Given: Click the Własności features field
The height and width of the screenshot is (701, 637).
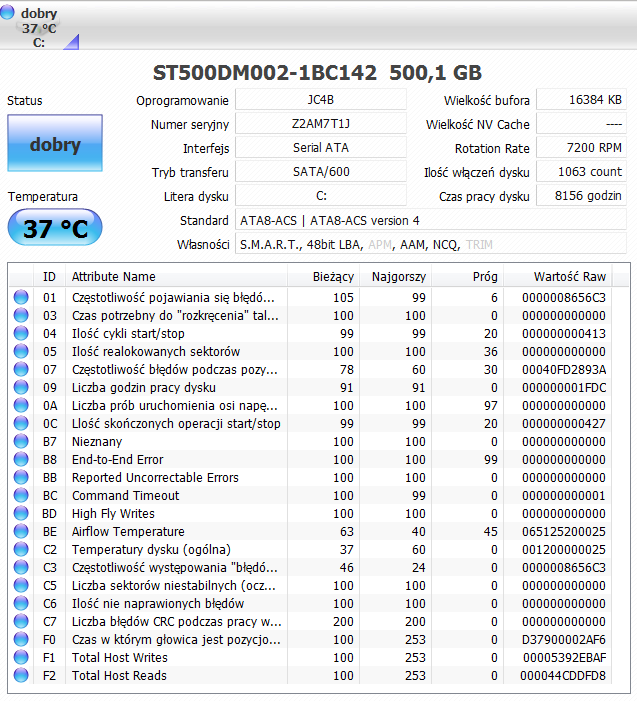Looking at the screenshot, I should click(x=431, y=245).
